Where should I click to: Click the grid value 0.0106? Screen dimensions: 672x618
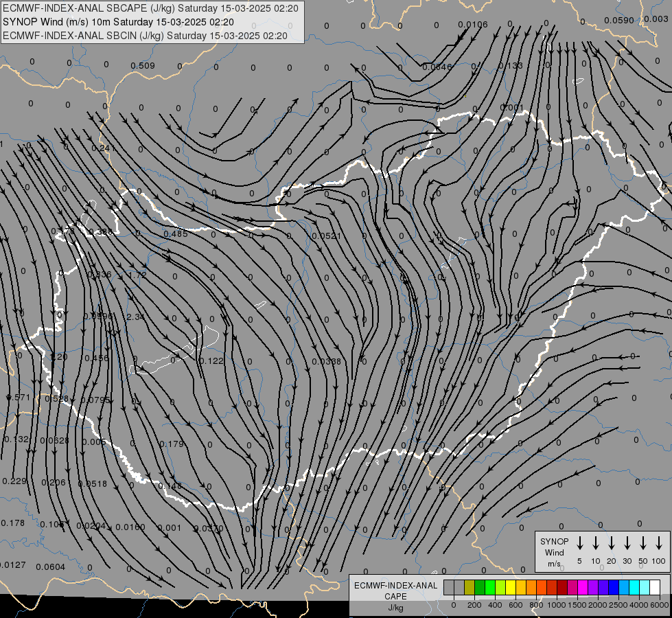point(473,25)
